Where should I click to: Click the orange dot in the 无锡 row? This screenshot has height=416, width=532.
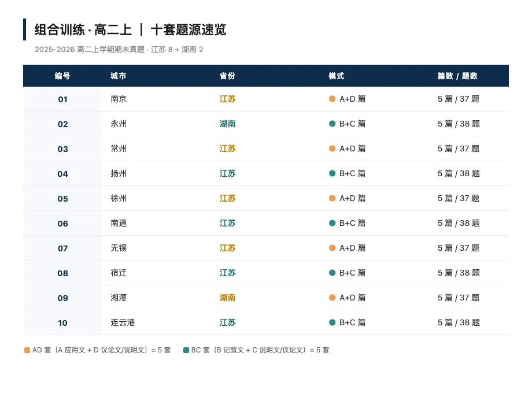point(332,248)
